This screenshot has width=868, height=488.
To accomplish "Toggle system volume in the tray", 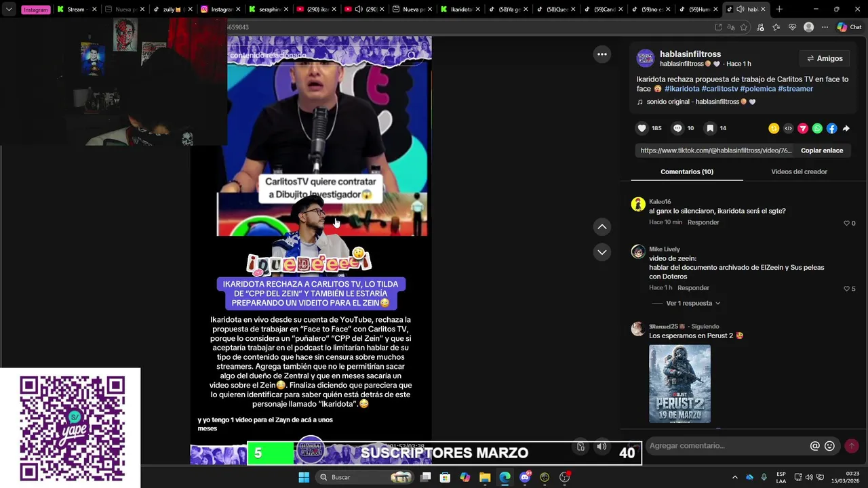I will click(809, 477).
